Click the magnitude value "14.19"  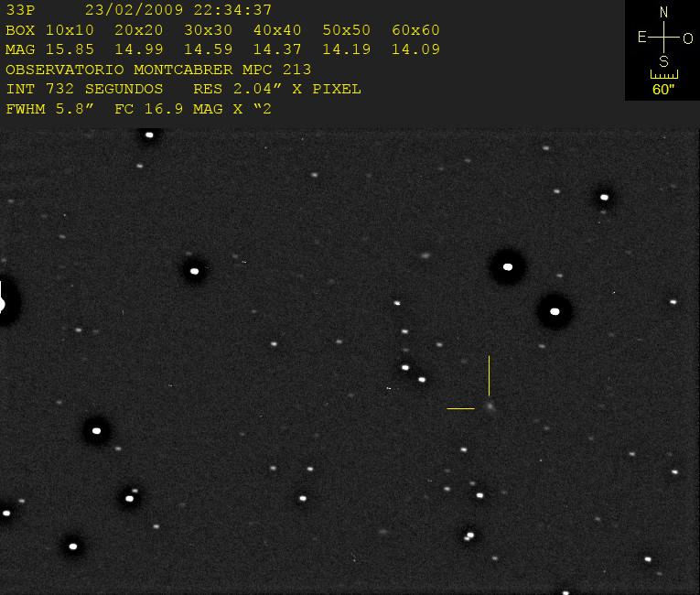coord(347,49)
